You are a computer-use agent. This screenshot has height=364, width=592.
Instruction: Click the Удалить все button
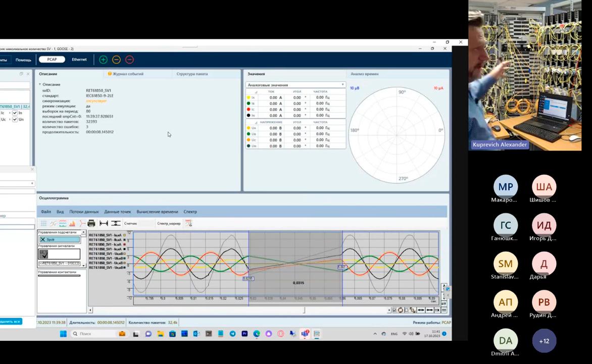[x=11, y=322]
